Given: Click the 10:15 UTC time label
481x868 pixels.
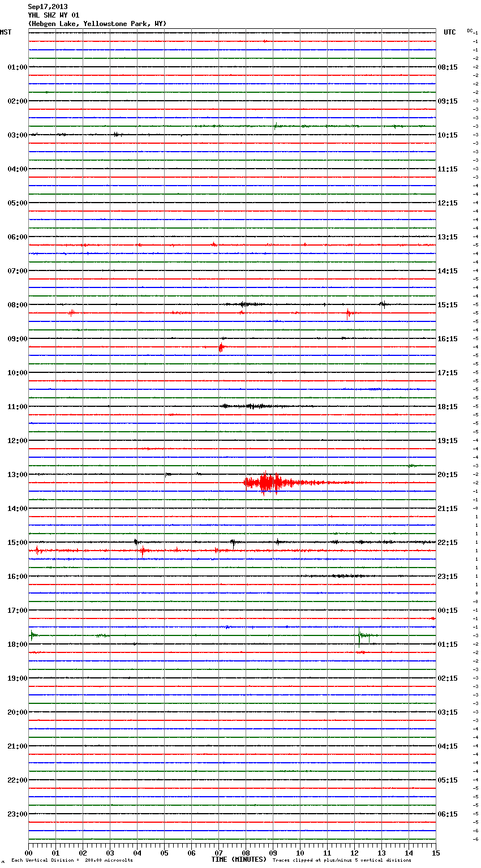Looking at the screenshot, I should [x=448, y=135].
